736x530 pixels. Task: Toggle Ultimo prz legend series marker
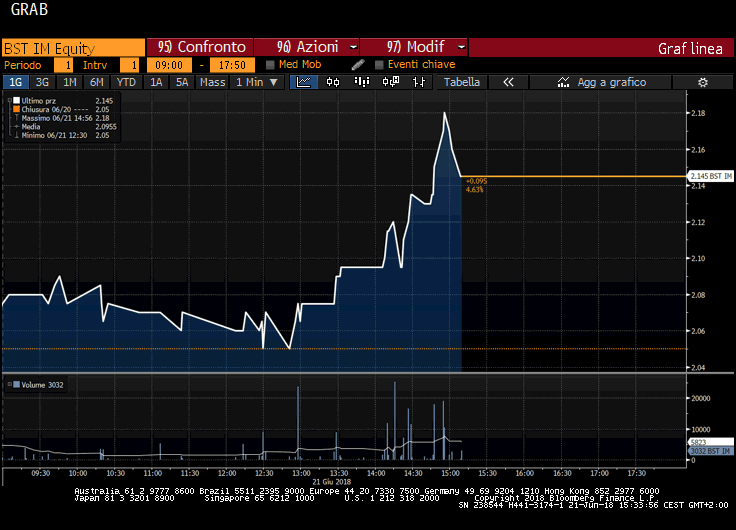point(16,101)
